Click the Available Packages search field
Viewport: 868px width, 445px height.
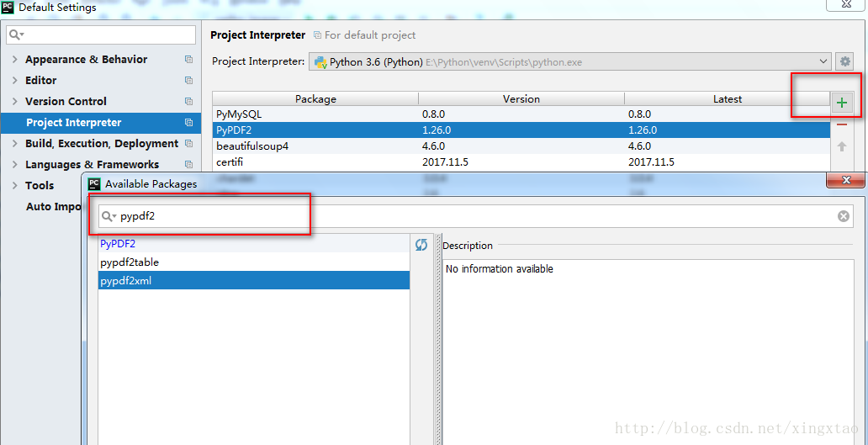coord(471,216)
